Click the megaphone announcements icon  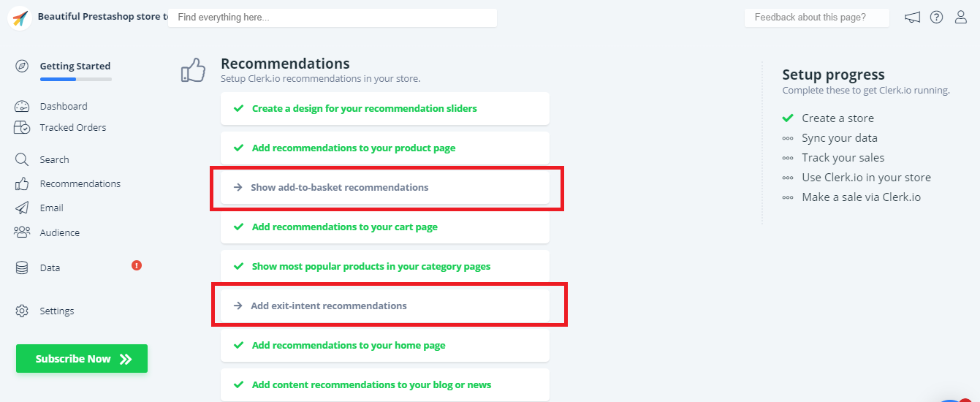[x=912, y=18]
